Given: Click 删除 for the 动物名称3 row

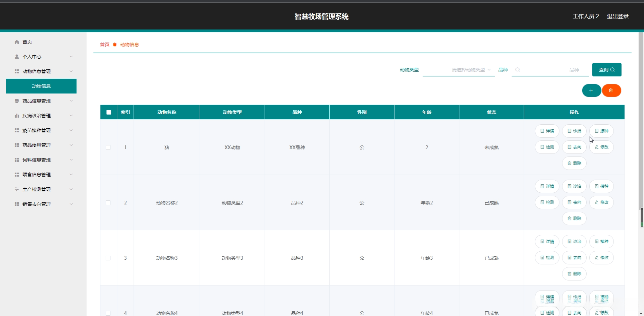Looking at the screenshot, I should [x=574, y=274].
